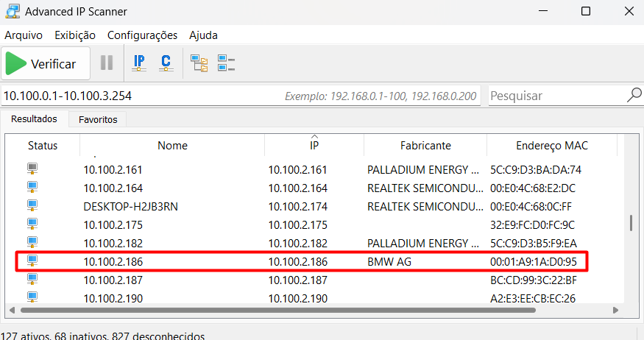Sort by the Endereço MAC column header
644x340 pixels.
[x=552, y=146]
